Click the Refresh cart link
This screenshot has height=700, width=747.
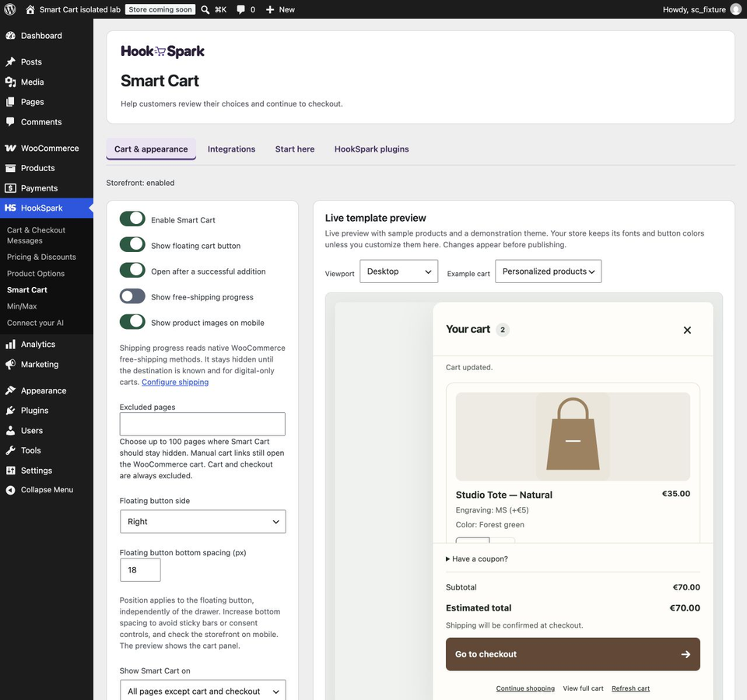tap(630, 688)
